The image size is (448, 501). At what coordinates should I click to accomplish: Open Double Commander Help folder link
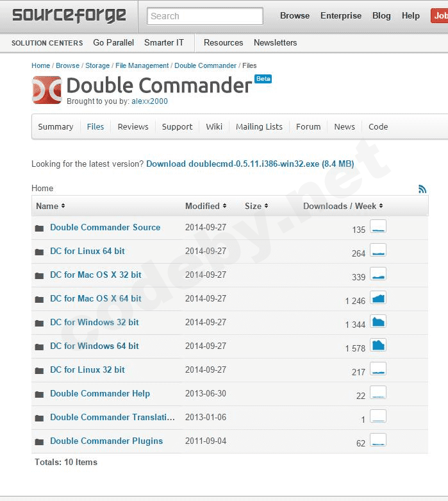click(x=100, y=393)
